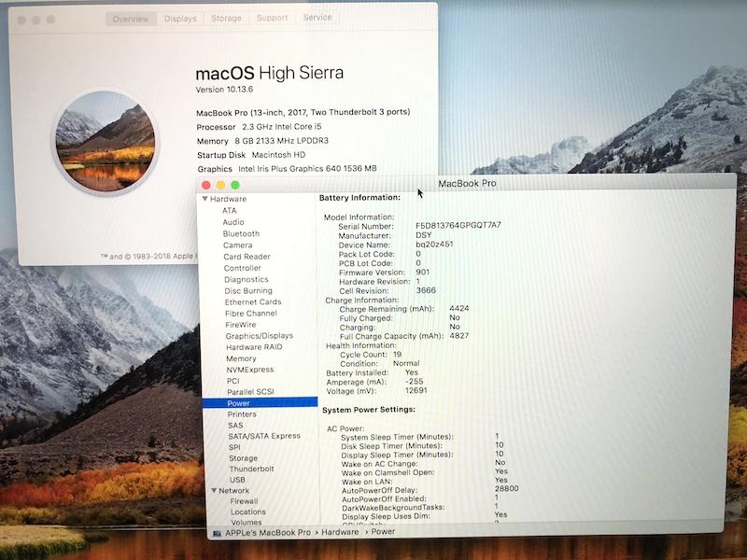
Task: Open the Storage tab
Action: coord(225,19)
